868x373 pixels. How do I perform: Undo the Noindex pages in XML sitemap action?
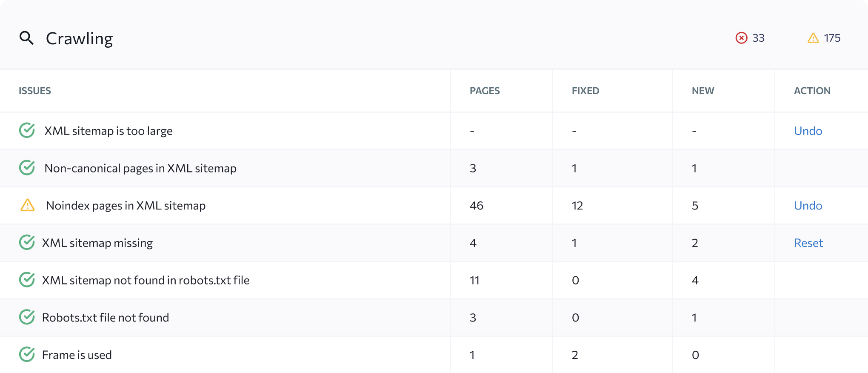pos(808,205)
